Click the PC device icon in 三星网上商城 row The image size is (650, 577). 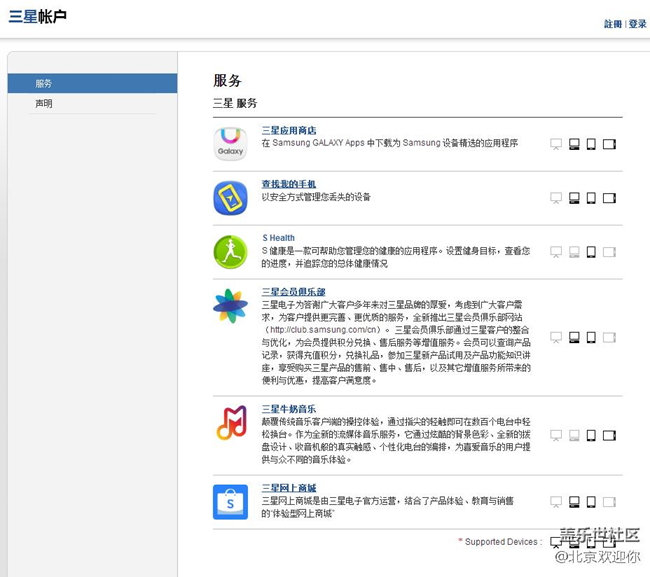(574, 502)
